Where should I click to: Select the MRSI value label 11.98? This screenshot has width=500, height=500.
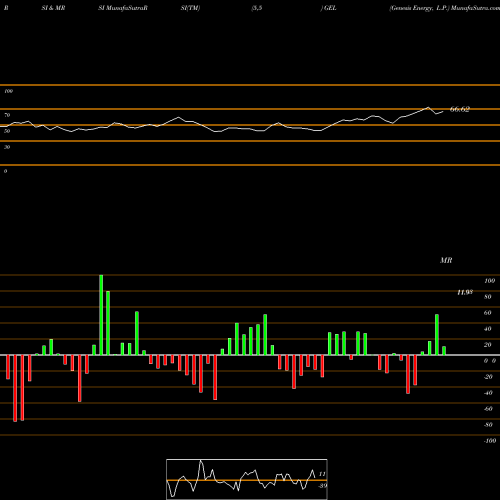tap(465, 292)
